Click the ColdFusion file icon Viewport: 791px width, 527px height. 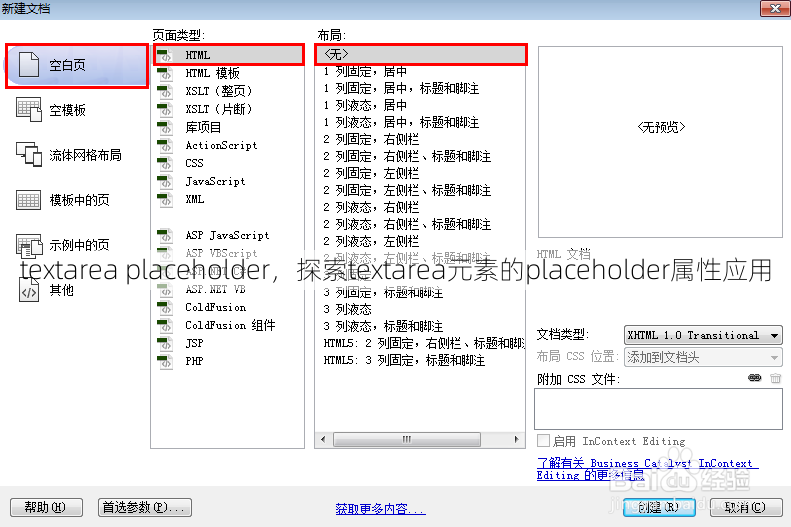coord(164,307)
